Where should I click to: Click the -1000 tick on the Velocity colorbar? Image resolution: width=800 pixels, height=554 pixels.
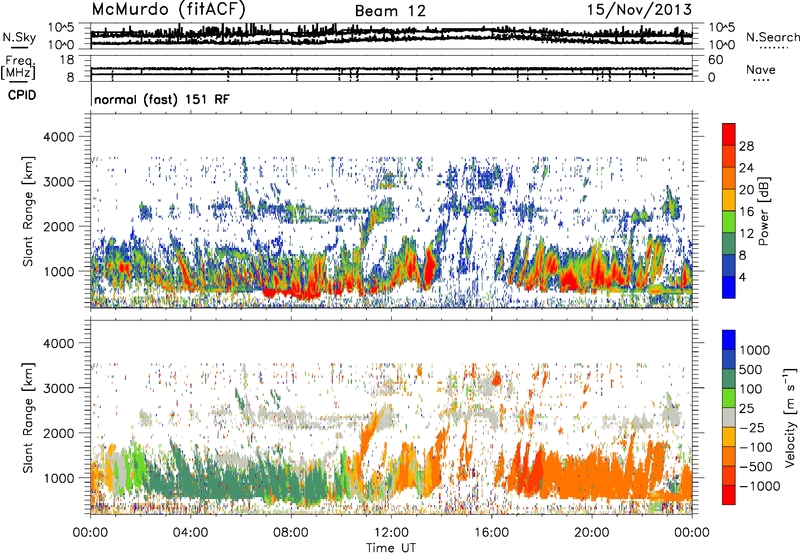[x=760, y=486]
